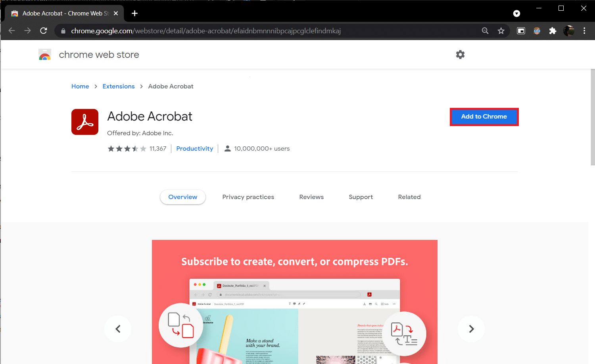Click the promotional PDF screenshot image
The width and height of the screenshot is (595, 364).
295,302
